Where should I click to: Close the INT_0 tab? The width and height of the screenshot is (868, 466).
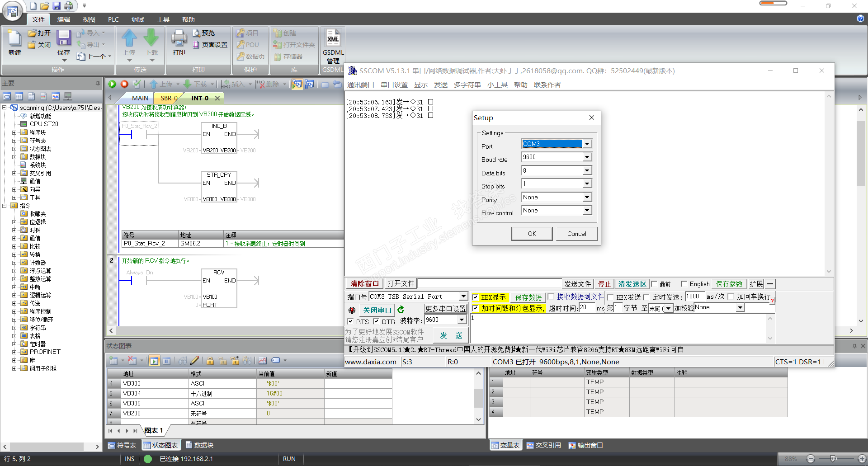click(217, 98)
